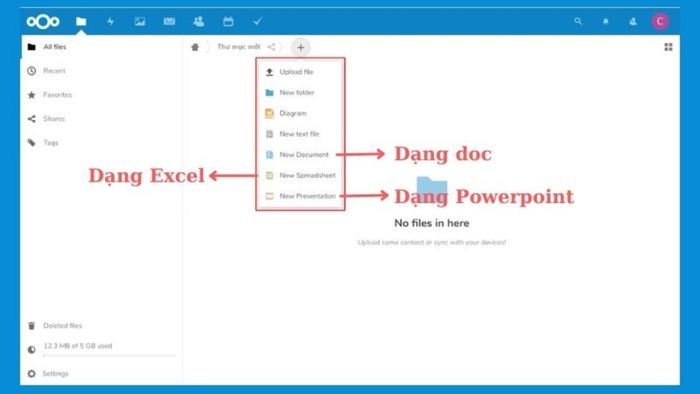700x394 pixels.
Task: Click Thư mục mới breadcrumb
Action: click(238, 47)
